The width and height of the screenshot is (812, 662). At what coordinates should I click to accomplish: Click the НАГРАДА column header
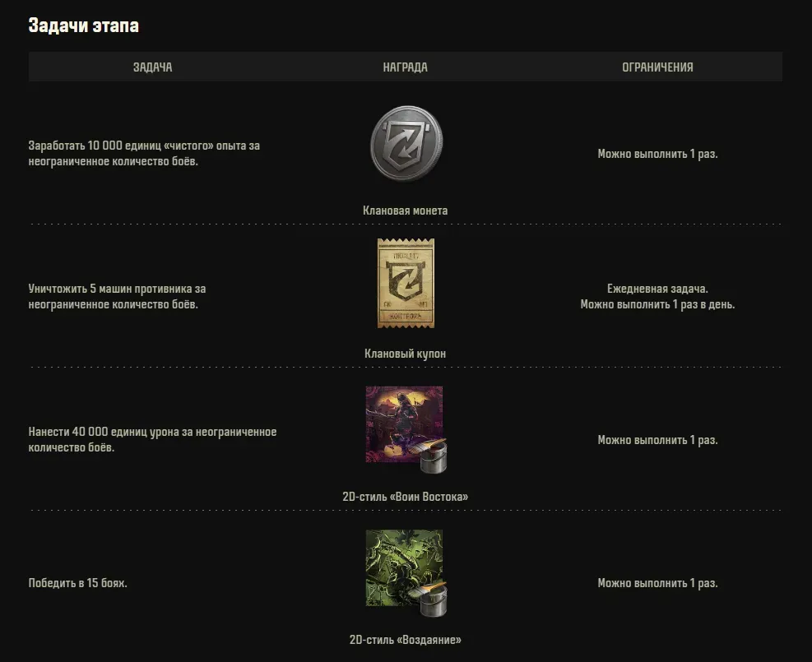[x=405, y=67]
